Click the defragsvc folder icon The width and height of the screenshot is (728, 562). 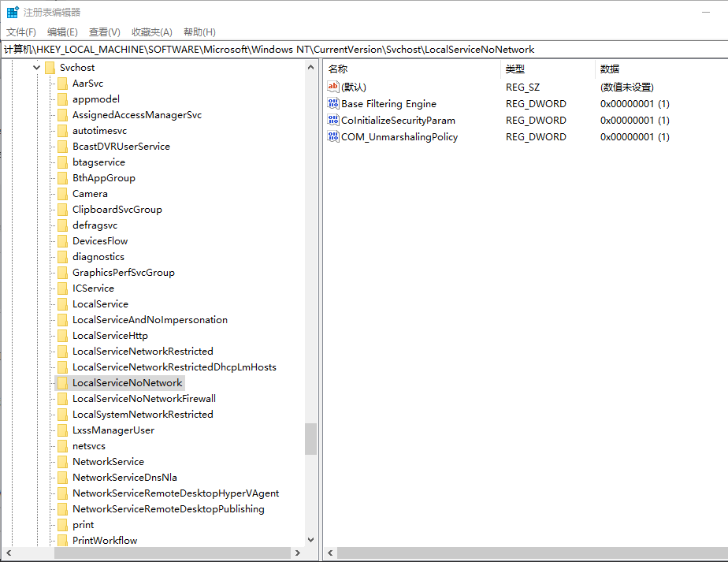point(63,225)
